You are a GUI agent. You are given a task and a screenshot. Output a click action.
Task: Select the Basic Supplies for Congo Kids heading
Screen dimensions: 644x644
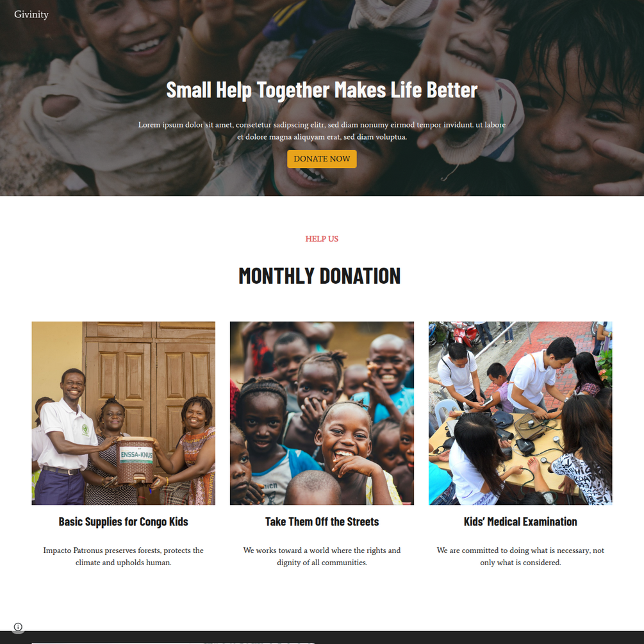tap(123, 522)
